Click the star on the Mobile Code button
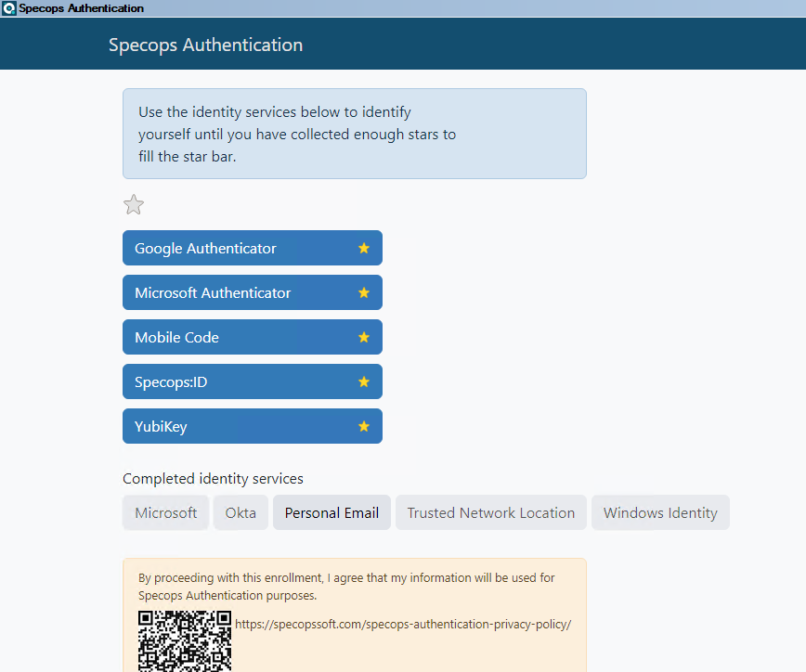 click(362, 337)
